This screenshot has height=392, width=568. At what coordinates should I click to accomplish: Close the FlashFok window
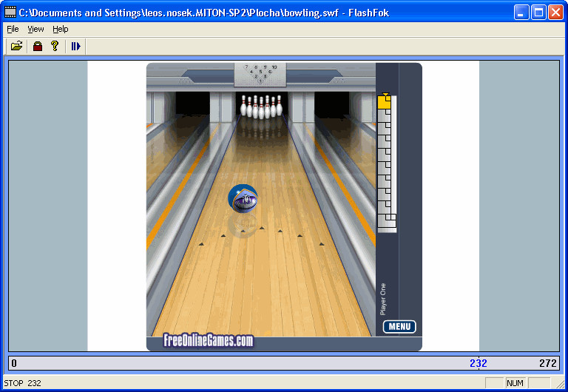click(555, 13)
